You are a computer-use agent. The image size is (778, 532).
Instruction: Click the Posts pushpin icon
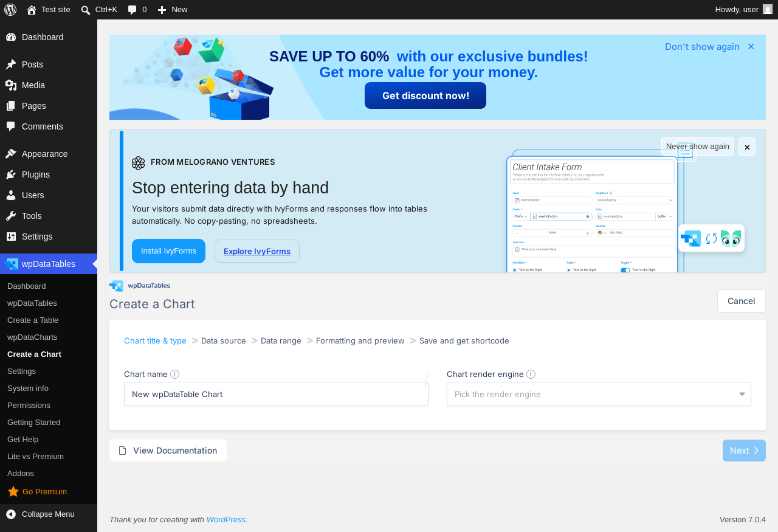tap(11, 64)
